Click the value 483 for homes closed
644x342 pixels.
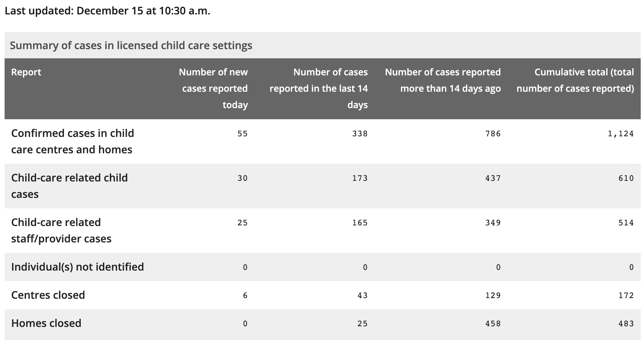626,323
